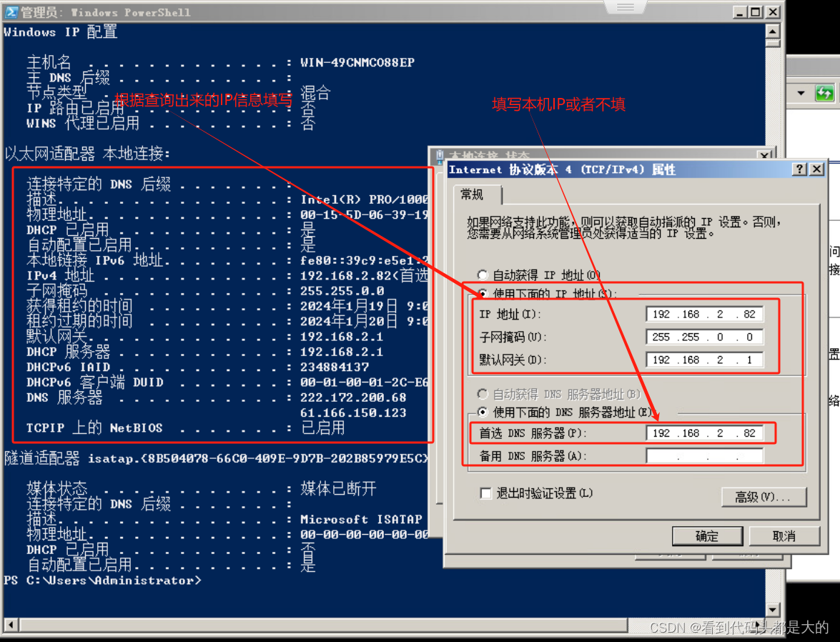Select 自动获得 DNS 服务器地址 radio button
Image resolution: width=840 pixels, height=642 pixels.
coord(483,395)
